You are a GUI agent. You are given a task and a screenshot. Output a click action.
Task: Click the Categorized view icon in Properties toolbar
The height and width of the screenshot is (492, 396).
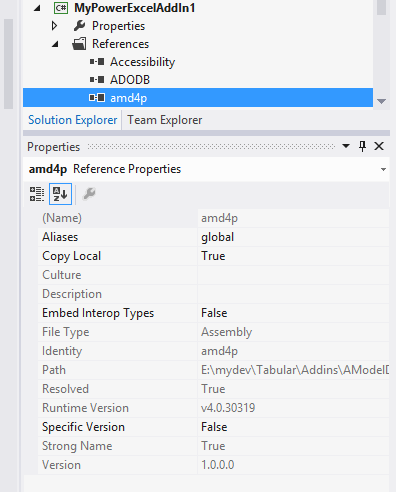pos(37,194)
